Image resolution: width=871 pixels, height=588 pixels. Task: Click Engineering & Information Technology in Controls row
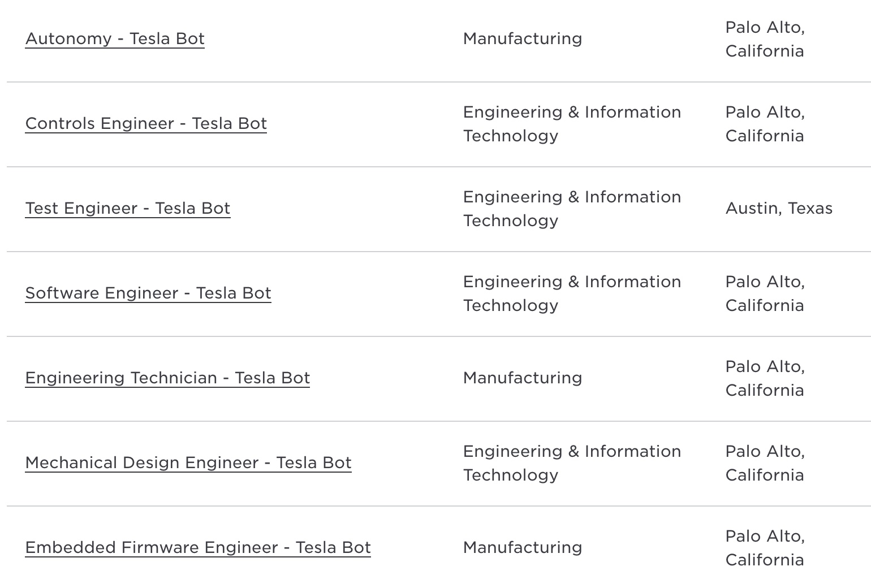point(572,124)
